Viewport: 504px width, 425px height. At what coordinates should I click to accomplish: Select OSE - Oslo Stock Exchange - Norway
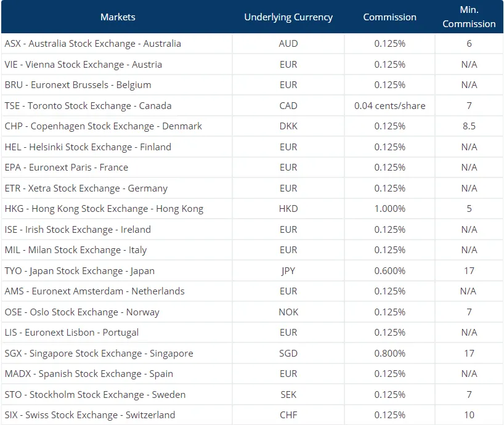pos(82,312)
